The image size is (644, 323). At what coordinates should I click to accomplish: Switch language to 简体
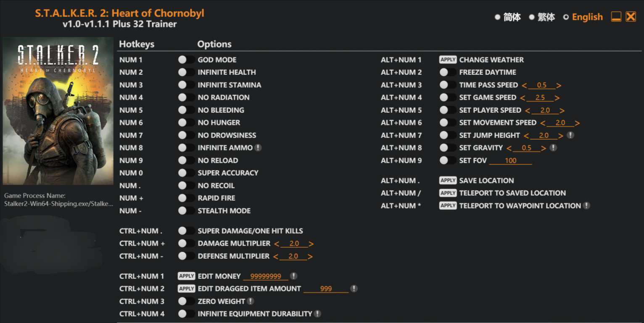[507, 17]
